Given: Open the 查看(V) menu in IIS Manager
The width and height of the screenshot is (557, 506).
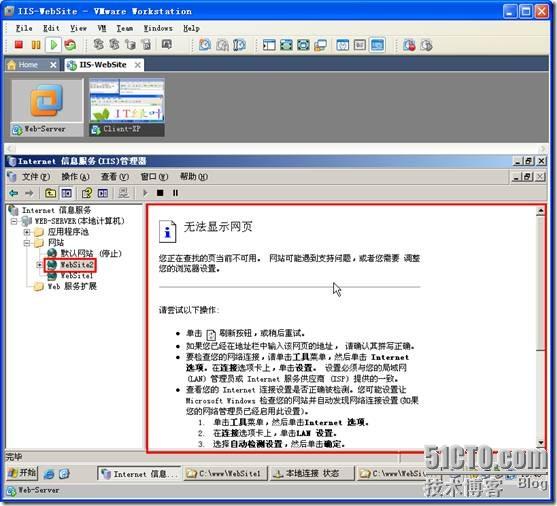Looking at the screenshot, I should click(114, 177).
